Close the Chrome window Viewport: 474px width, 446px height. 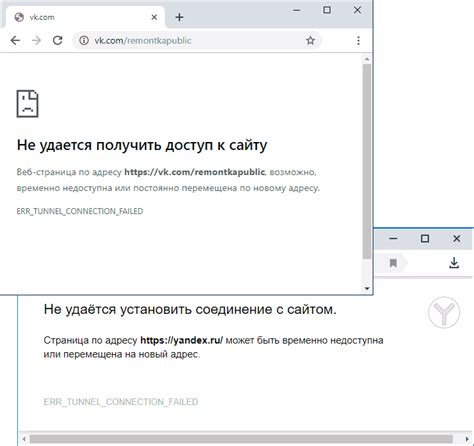357,10
